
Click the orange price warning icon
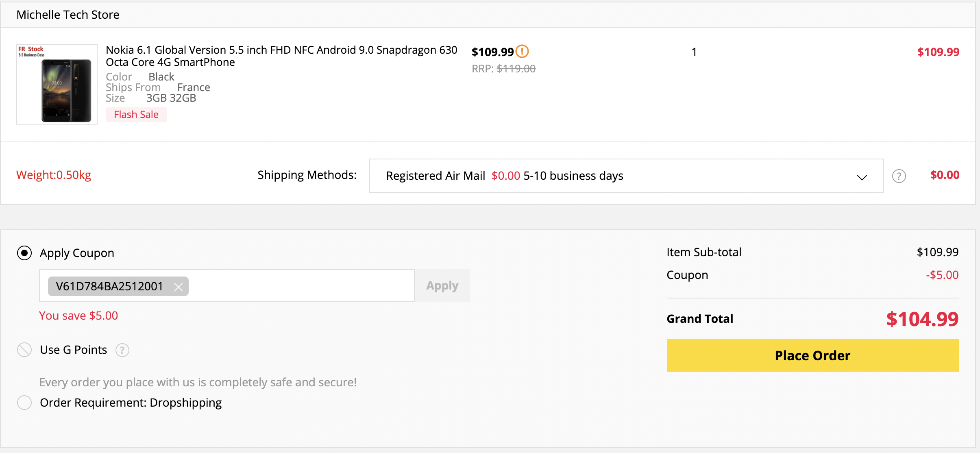522,52
